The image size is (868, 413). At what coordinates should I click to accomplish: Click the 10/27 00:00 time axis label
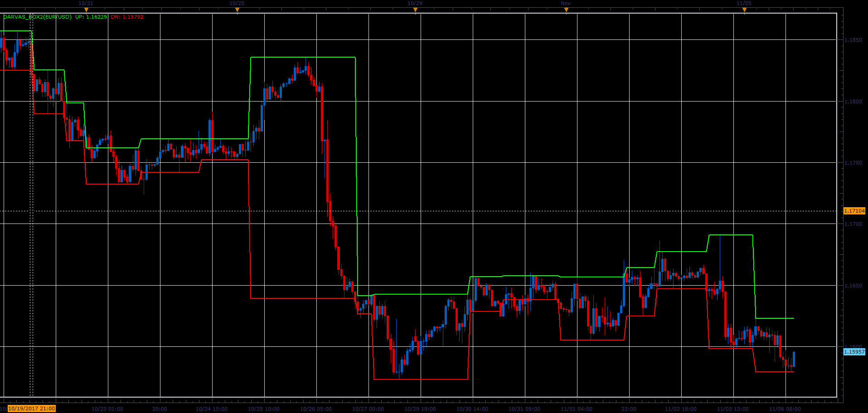point(368,409)
